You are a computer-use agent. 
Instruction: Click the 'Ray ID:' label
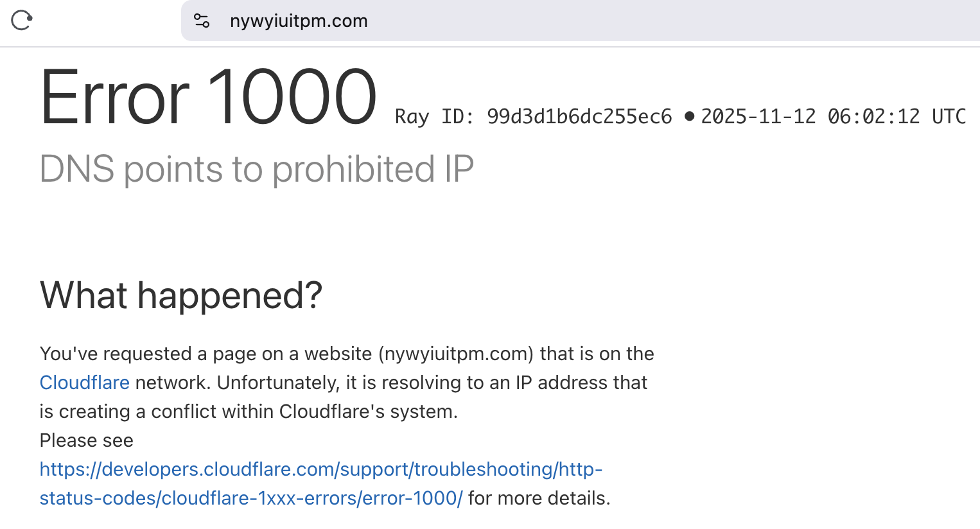pyautogui.click(x=434, y=117)
